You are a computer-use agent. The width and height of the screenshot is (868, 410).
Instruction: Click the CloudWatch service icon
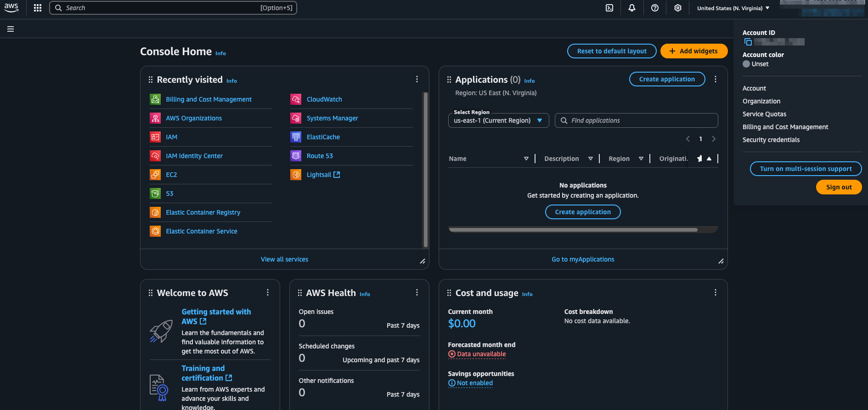296,99
